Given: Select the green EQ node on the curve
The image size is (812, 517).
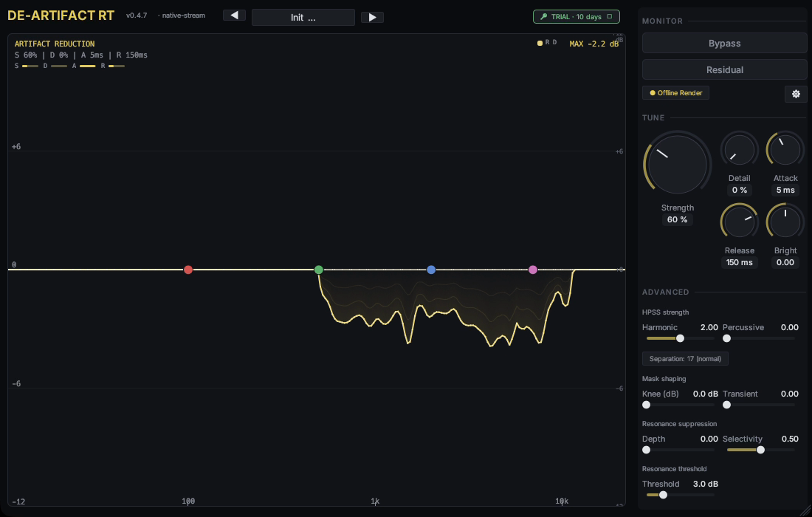Looking at the screenshot, I should [319, 270].
